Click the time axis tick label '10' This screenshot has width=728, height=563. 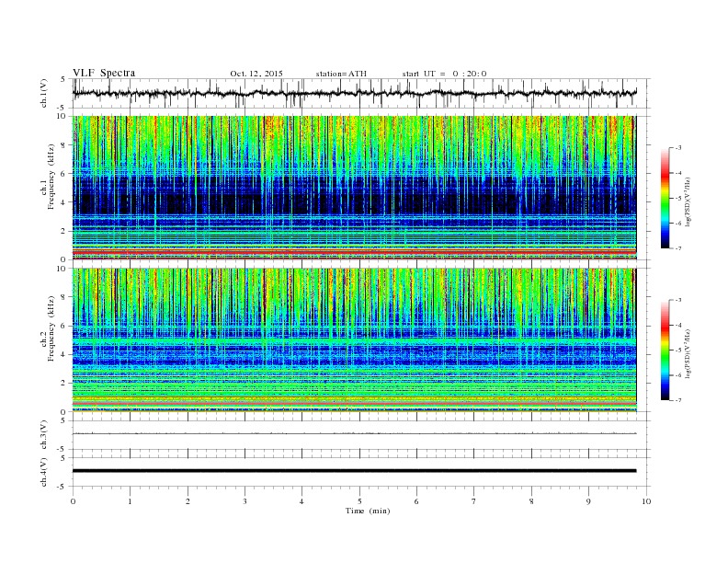646,501
